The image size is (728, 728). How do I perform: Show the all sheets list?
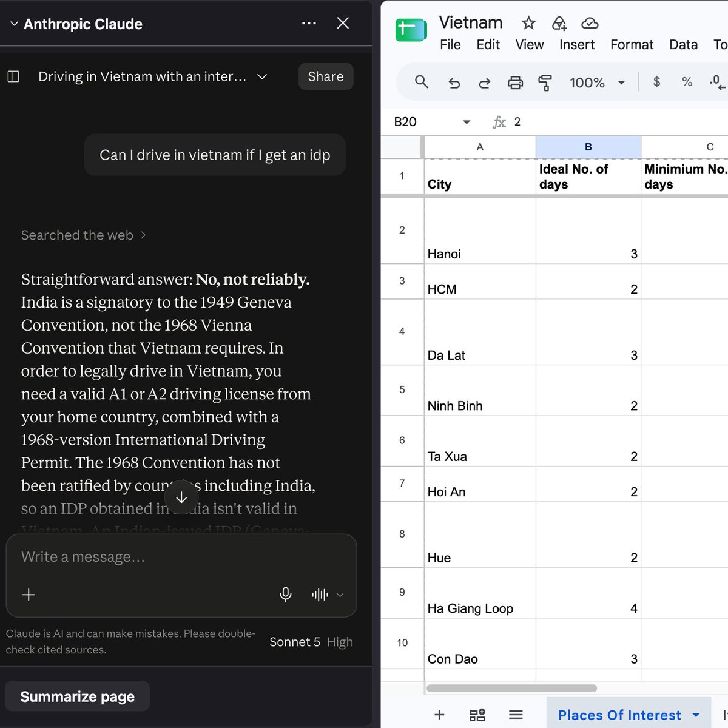pyautogui.click(x=516, y=715)
